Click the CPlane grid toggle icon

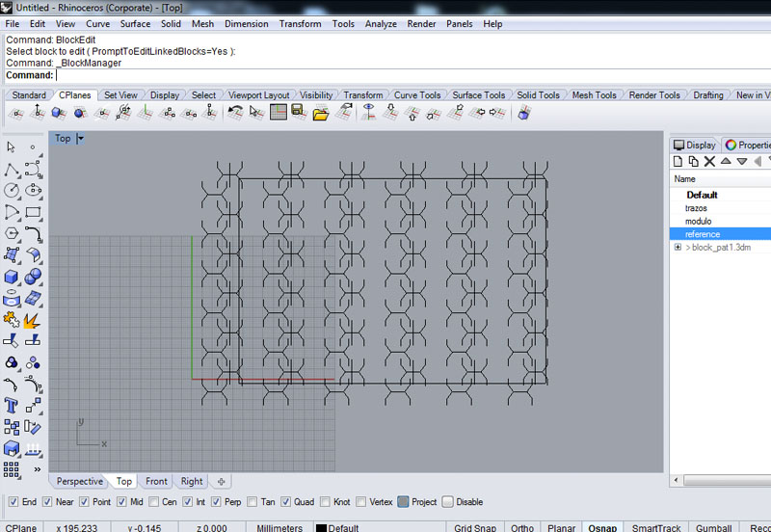[279, 113]
